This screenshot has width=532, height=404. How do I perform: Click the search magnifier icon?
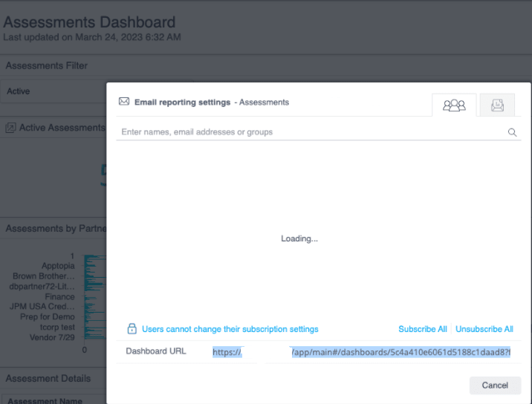[x=513, y=132]
